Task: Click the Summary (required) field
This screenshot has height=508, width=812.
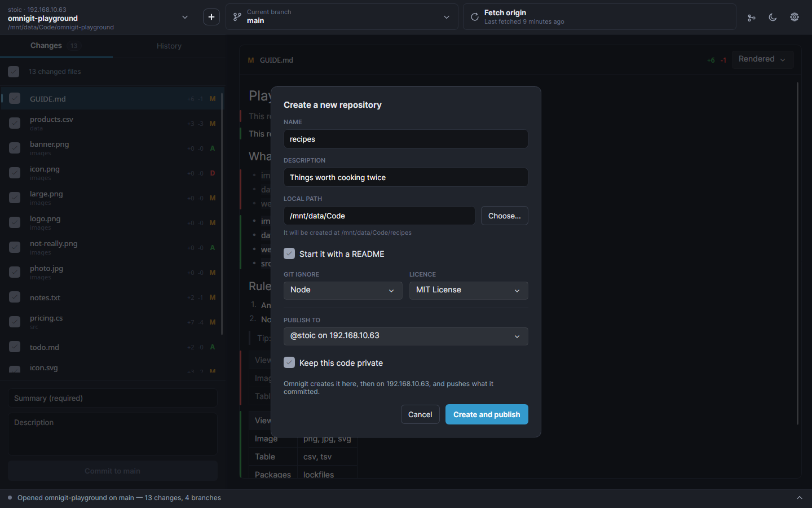Action: (x=113, y=398)
